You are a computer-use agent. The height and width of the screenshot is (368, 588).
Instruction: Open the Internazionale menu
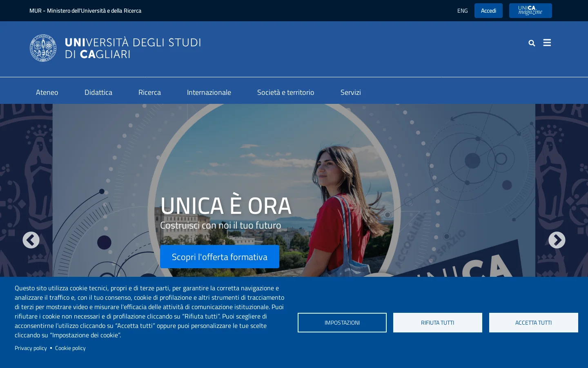point(209,92)
